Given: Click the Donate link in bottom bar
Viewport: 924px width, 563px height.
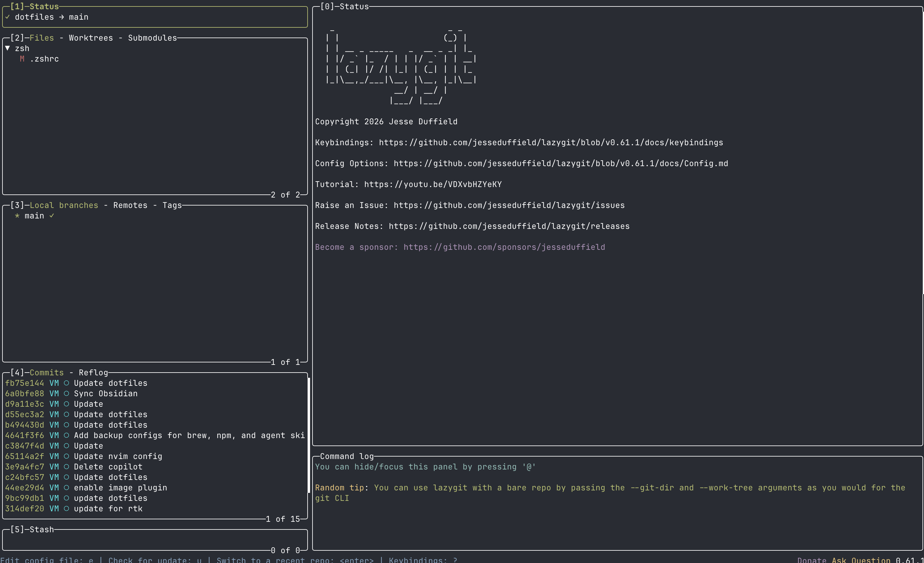Looking at the screenshot, I should 811,560.
